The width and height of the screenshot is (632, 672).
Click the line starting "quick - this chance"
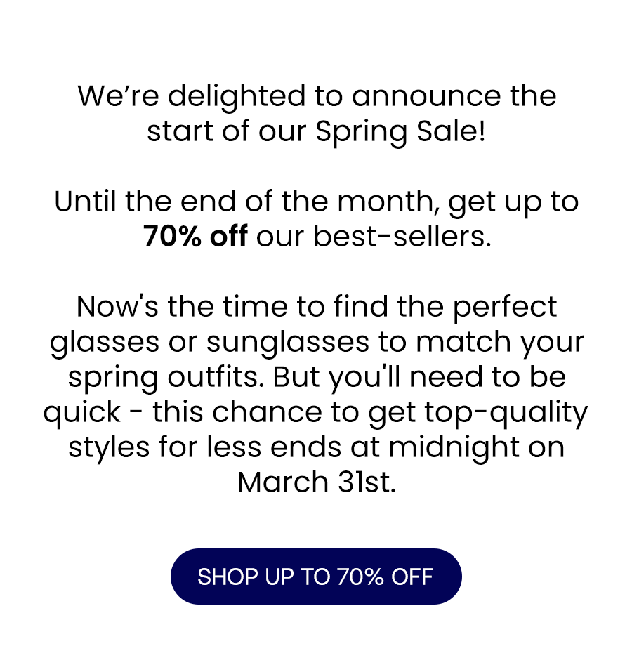tap(316, 412)
